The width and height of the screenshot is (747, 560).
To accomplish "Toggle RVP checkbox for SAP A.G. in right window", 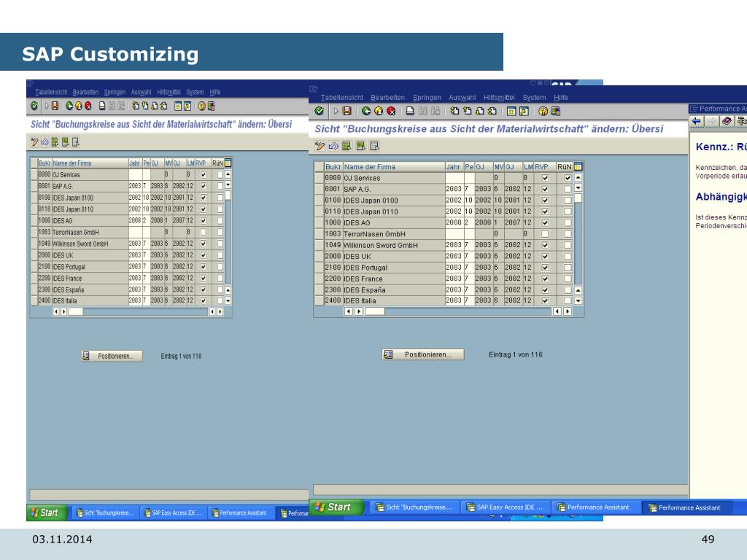I will pyautogui.click(x=545, y=189).
